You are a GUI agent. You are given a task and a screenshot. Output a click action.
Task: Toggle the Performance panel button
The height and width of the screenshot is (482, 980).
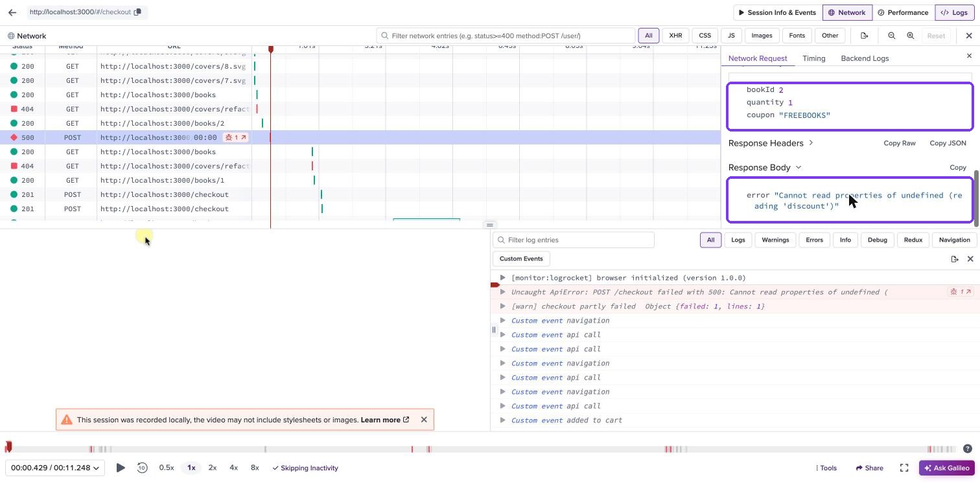(904, 12)
